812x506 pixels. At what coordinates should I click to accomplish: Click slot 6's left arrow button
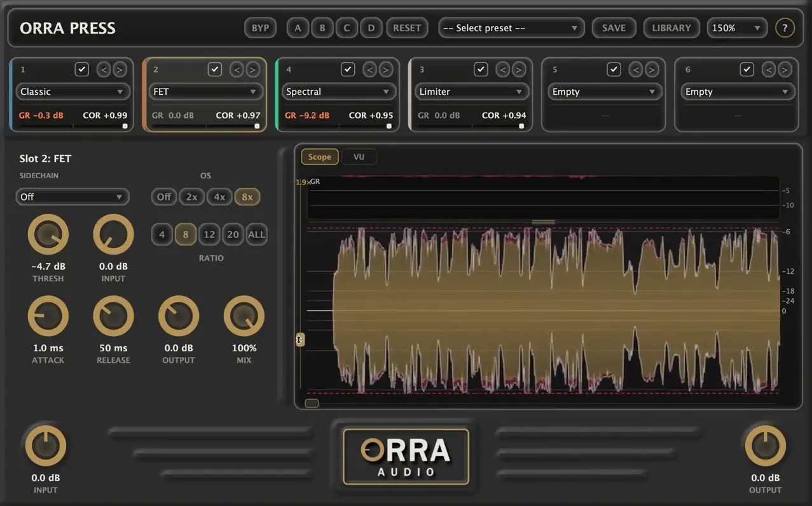769,69
